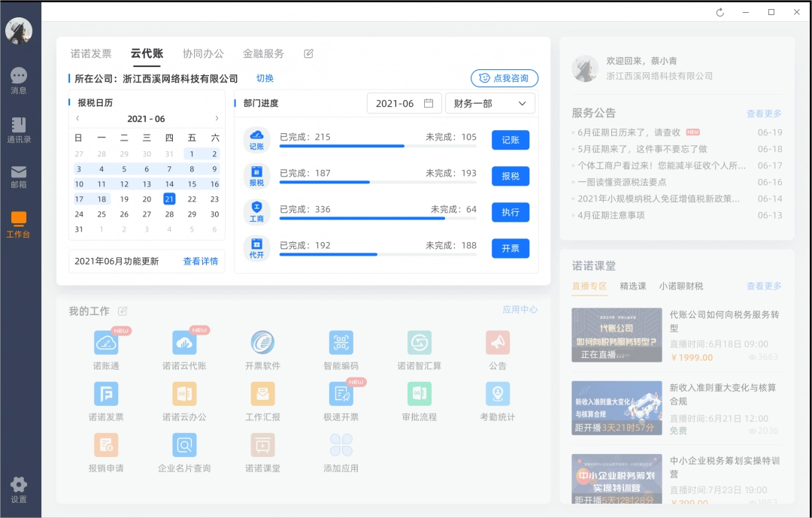Click the 添加应用 add app icon
This screenshot has width=812, height=518.
tap(341, 446)
